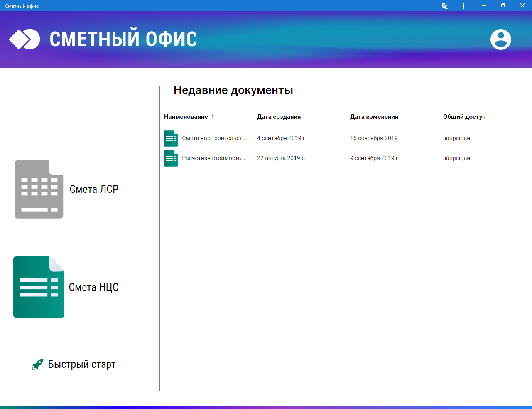Click modified date 9 сентября 2019 г.

(375, 158)
